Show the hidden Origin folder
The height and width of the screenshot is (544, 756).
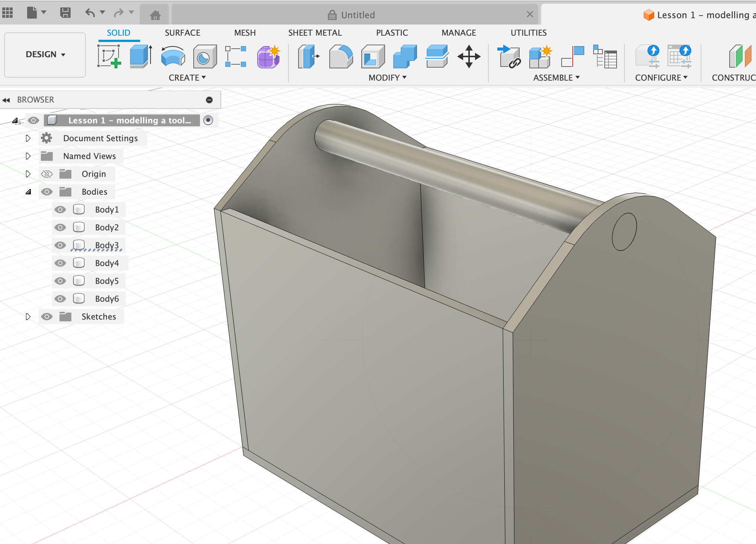47,174
